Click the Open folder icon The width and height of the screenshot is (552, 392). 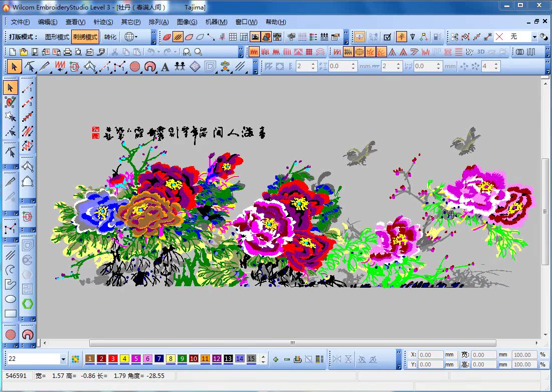coord(24,52)
